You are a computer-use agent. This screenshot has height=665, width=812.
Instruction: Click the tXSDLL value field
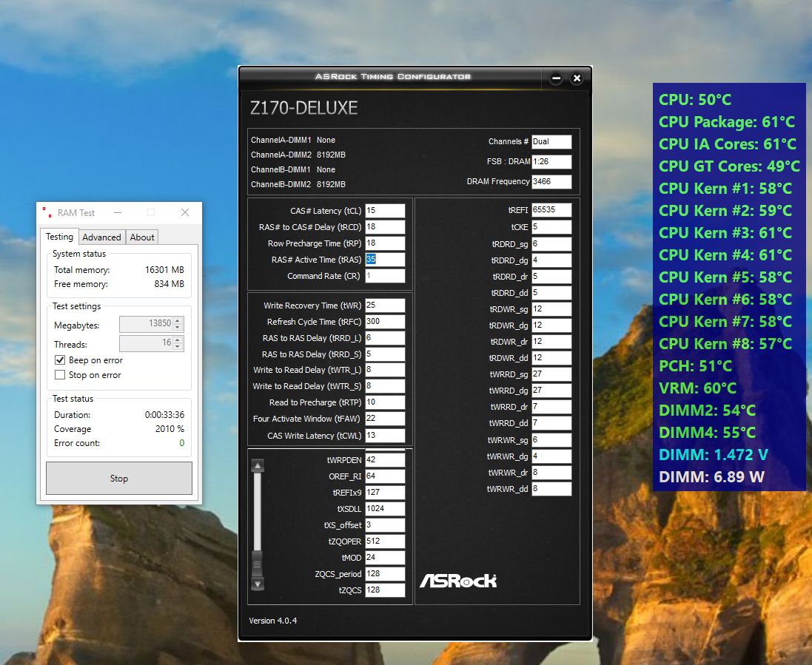385,509
